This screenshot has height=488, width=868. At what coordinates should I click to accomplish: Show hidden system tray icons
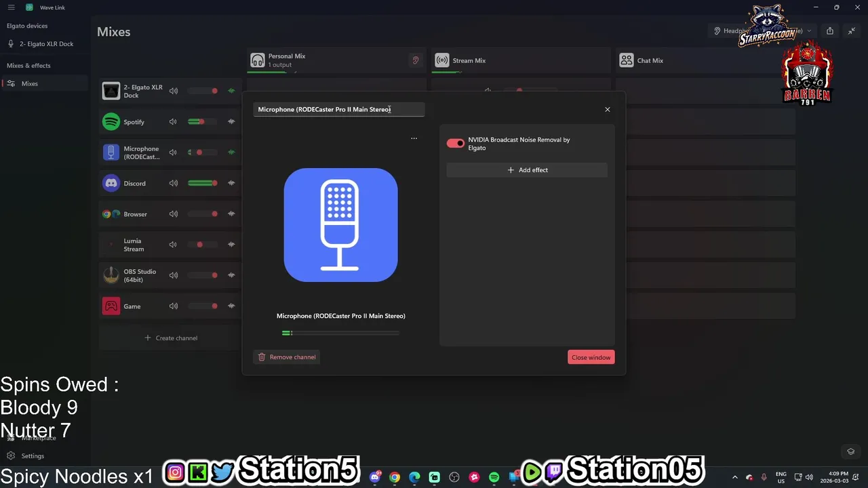click(x=734, y=477)
